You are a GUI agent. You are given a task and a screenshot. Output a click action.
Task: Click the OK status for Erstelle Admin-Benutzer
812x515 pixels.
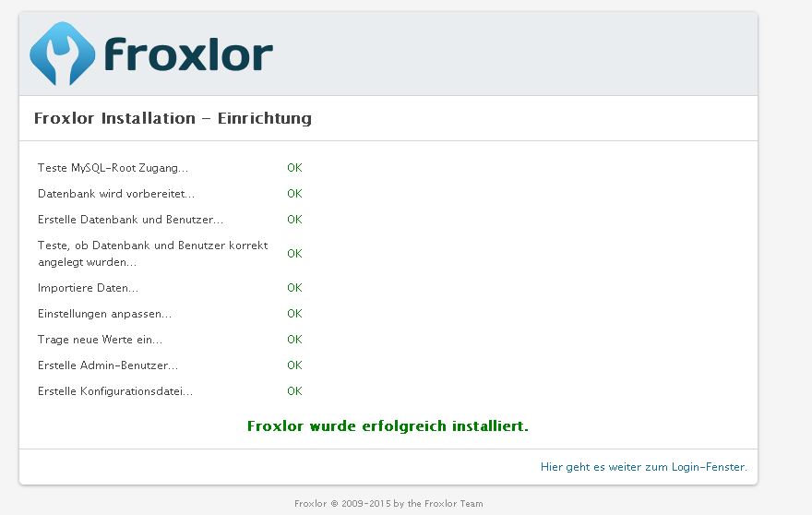[294, 365]
